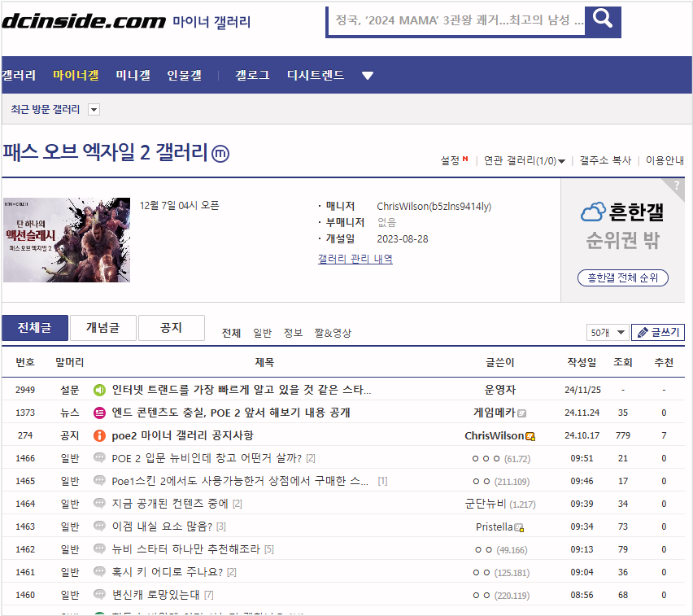Open post 'poe2 마이너 갤러리 공지사항'

click(x=182, y=435)
